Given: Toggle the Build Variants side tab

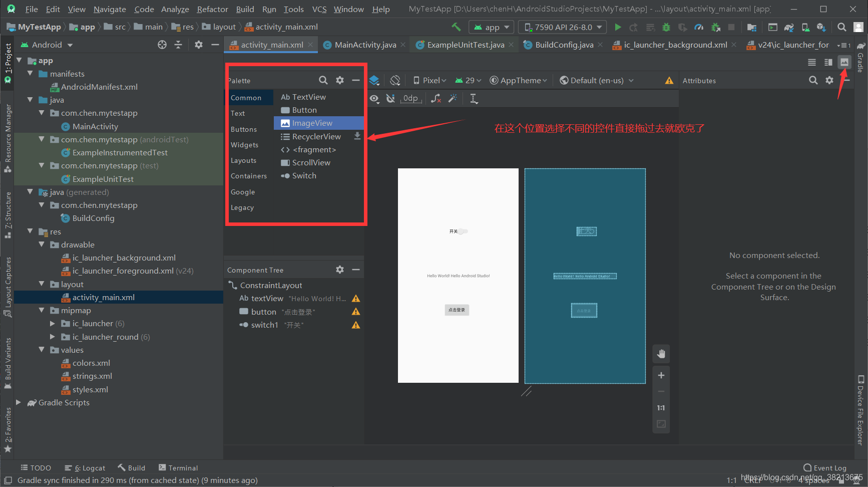Looking at the screenshot, I should (8, 363).
